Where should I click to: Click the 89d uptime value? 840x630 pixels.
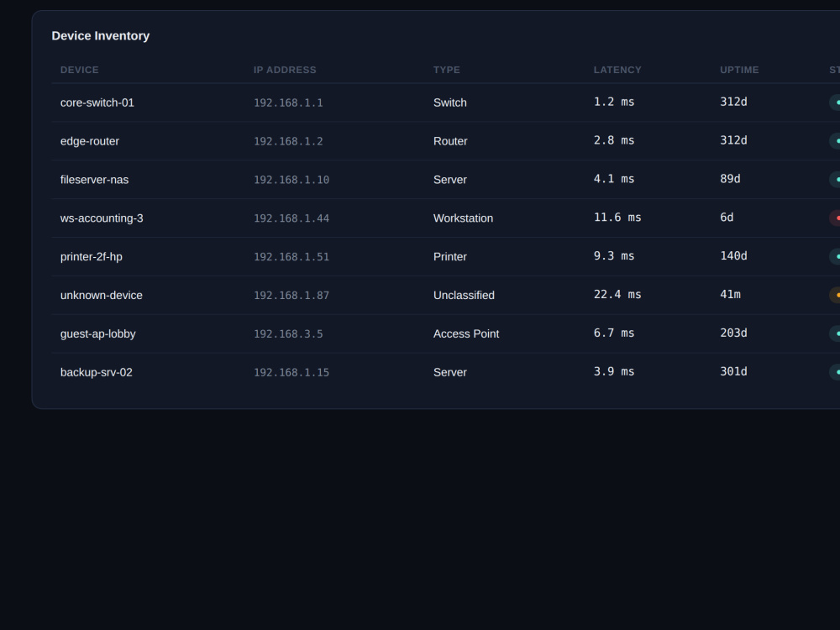pyautogui.click(x=730, y=179)
